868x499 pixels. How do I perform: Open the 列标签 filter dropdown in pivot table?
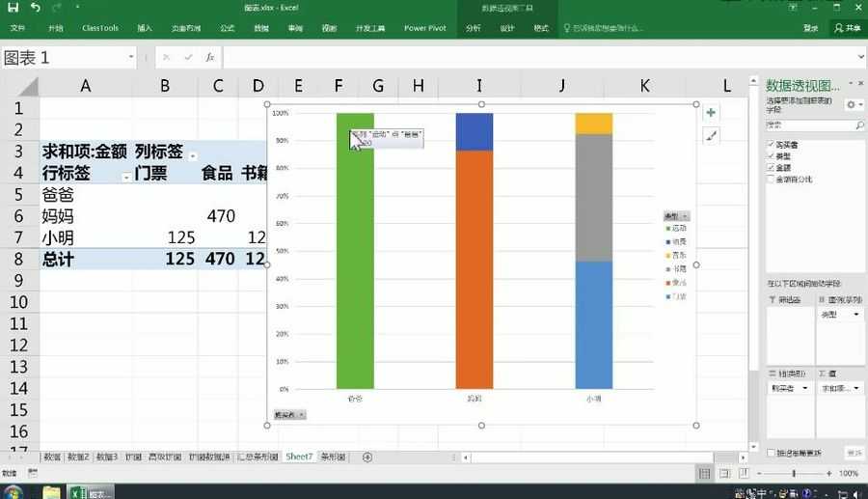pyautogui.click(x=193, y=156)
